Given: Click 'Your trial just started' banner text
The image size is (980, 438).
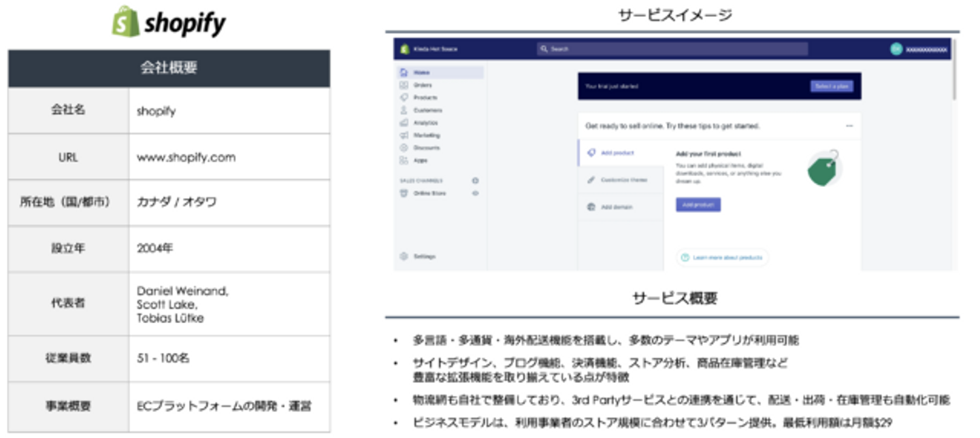Looking at the screenshot, I should (x=612, y=86).
